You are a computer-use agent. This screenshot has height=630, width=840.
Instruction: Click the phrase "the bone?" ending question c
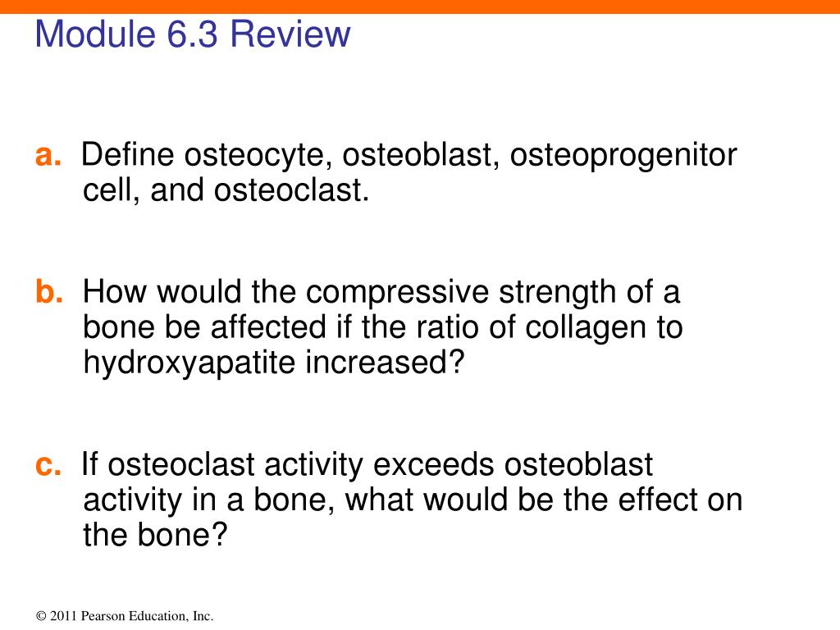click(x=155, y=535)
